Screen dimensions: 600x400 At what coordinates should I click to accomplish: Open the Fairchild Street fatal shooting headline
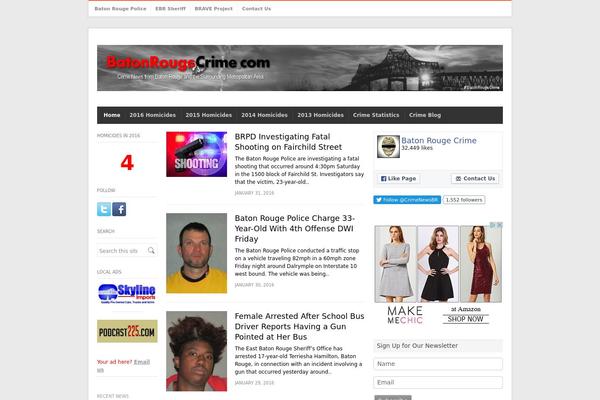[x=288, y=142]
